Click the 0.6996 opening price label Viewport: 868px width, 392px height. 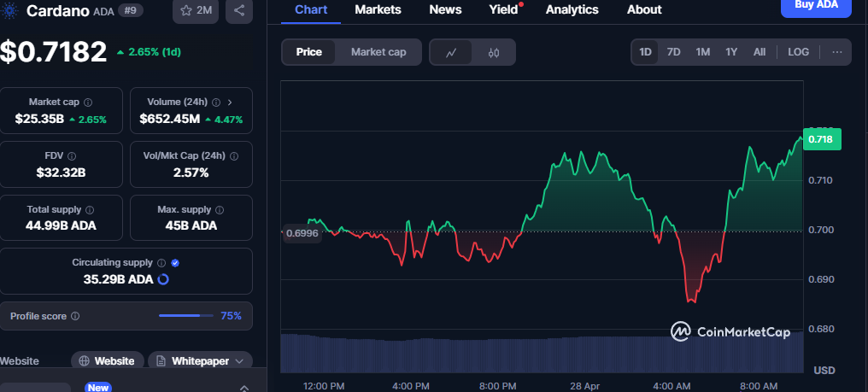pos(302,234)
